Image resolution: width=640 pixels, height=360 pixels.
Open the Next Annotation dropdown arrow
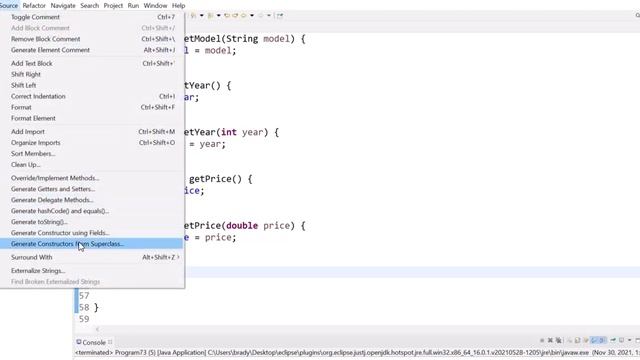coord(202,16)
